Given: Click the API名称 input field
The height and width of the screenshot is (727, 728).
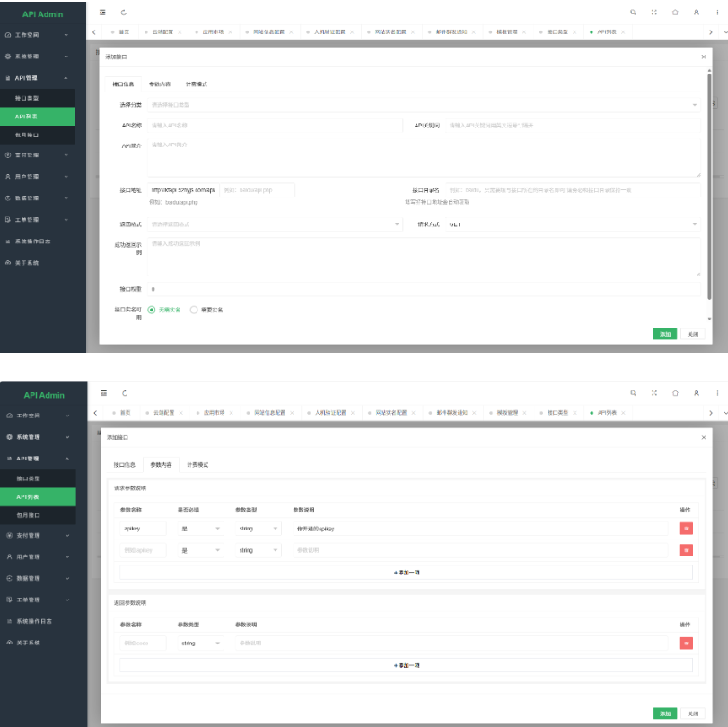Looking at the screenshot, I should tap(274, 126).
